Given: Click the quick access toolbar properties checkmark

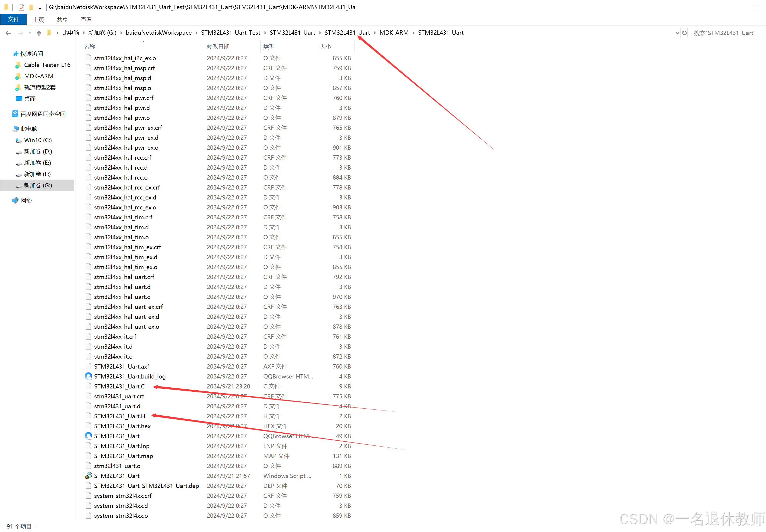Looking at the screenshot, I should coord(21,7).
